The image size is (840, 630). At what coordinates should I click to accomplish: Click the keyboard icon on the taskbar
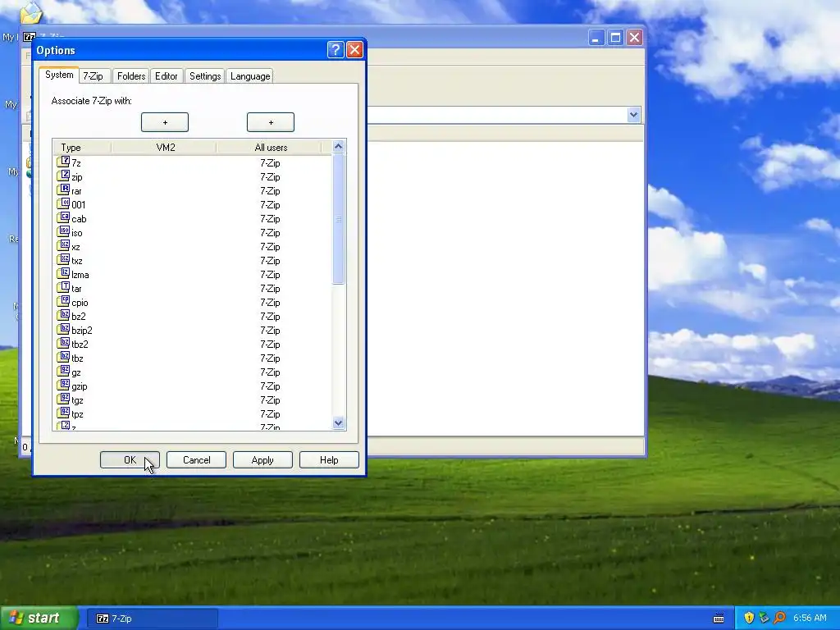pyautogui.click(x=719, y=619)
